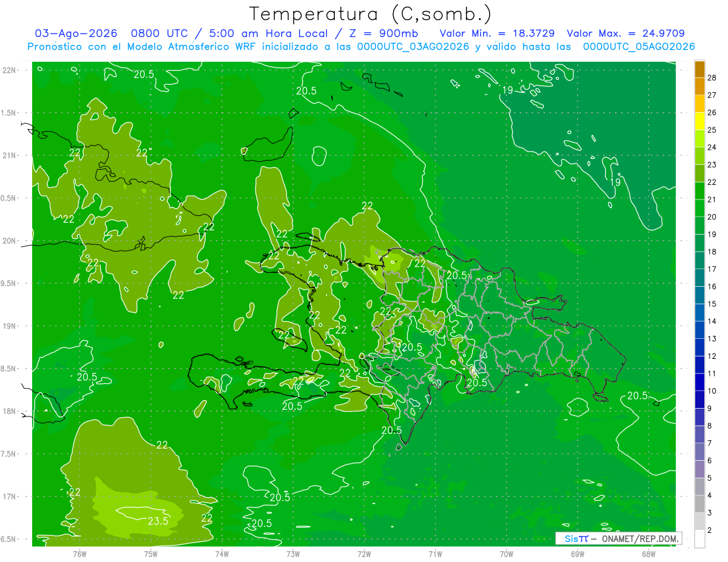Image resolution: width=728 pixels, height=562 pixels.
Task: Click longitude axis label "71W"
Action: click(x=435, y=554)
